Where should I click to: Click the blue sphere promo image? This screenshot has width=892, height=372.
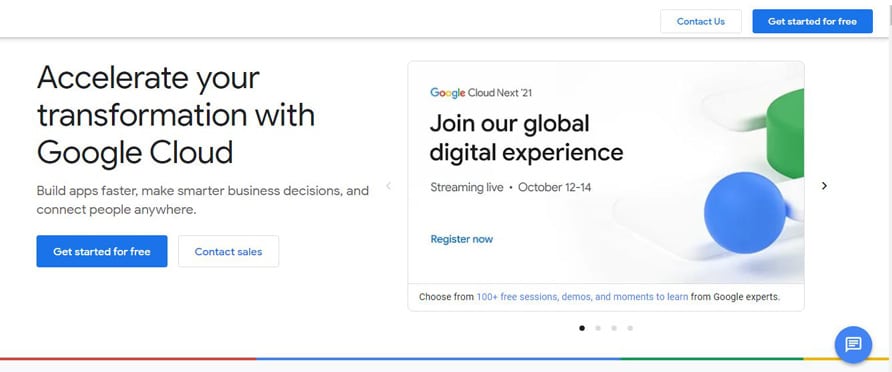pos(745,213)
